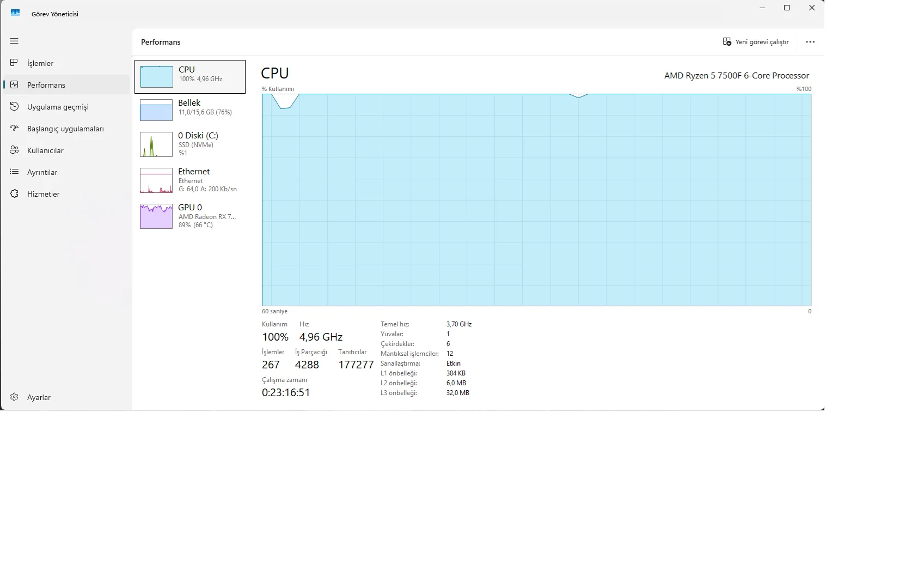This screenshot has height=576, width=924.
Task: Open the Kullanıcılar page
Action: 66,150
